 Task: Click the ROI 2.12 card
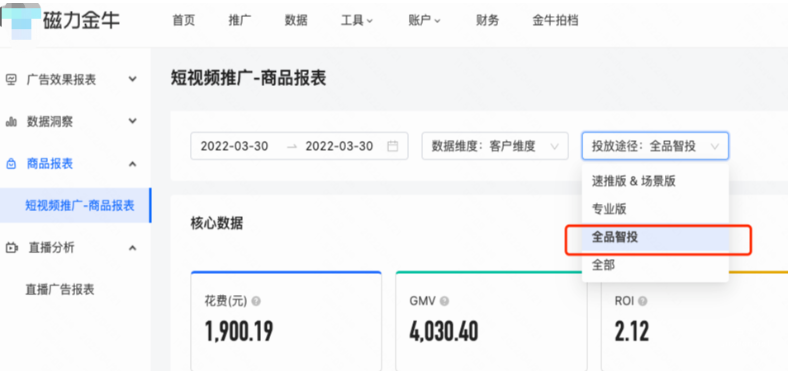[x=695, y=322]
